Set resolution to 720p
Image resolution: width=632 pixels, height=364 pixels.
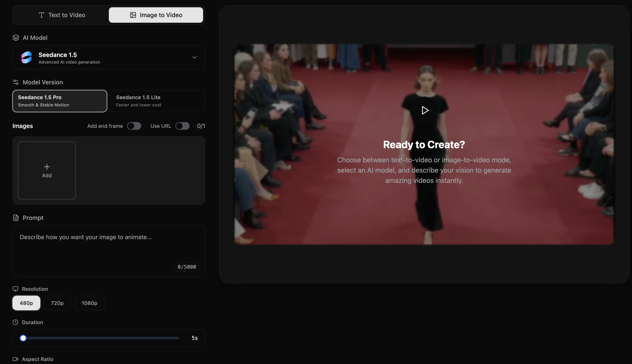point(57,303)
